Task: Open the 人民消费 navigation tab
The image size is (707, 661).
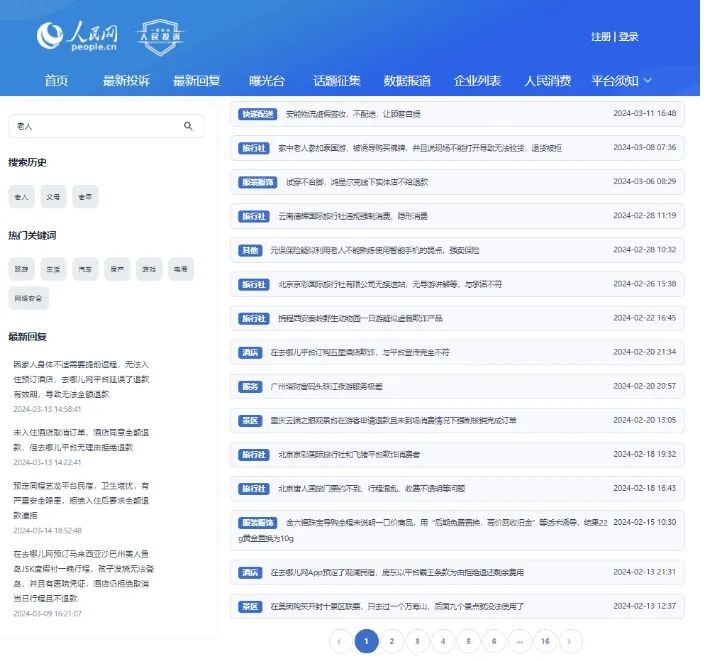Action: [547, 81]
